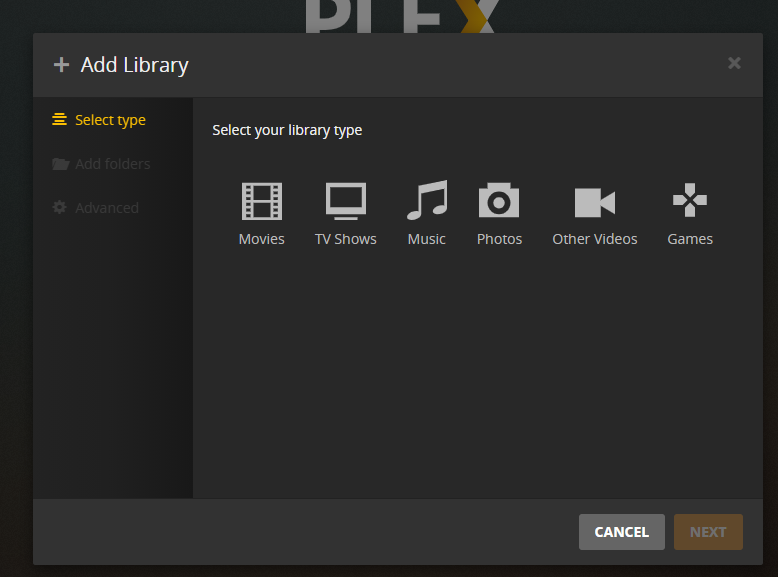Pick the Music note icon
The height and width of the screenshot is (577, 778).
click(x=427, y=200)
